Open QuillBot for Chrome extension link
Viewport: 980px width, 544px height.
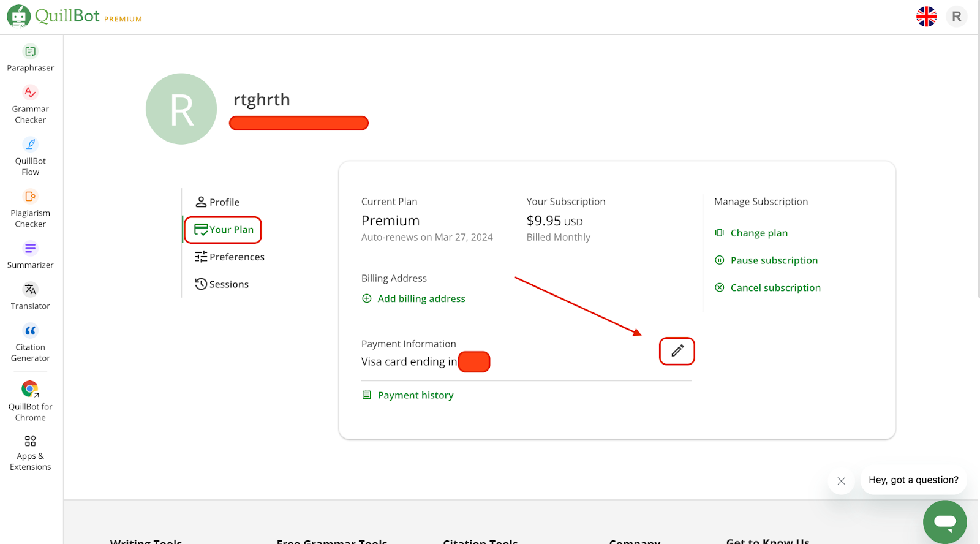click(30, 401)
